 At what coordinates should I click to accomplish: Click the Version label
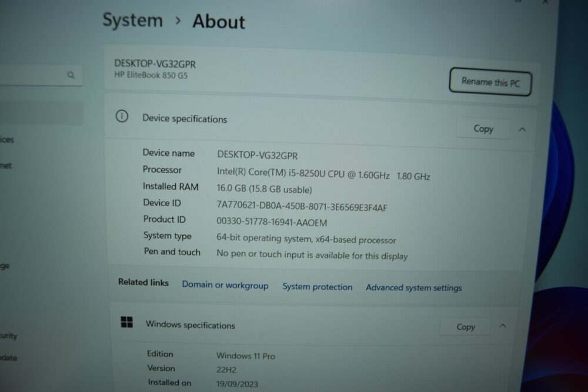point(161,368)
